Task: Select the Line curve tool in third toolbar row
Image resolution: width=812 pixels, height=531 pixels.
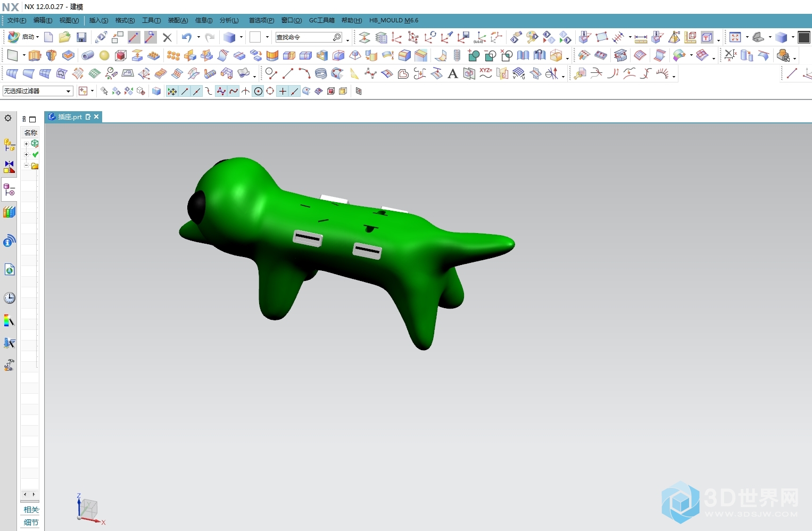Action: (x=288, y=73)
